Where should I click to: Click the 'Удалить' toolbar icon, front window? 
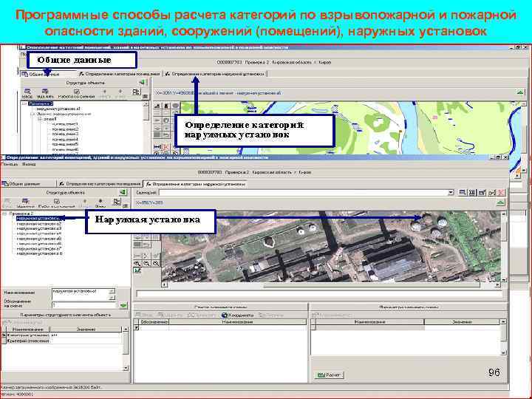coord(25,202)
